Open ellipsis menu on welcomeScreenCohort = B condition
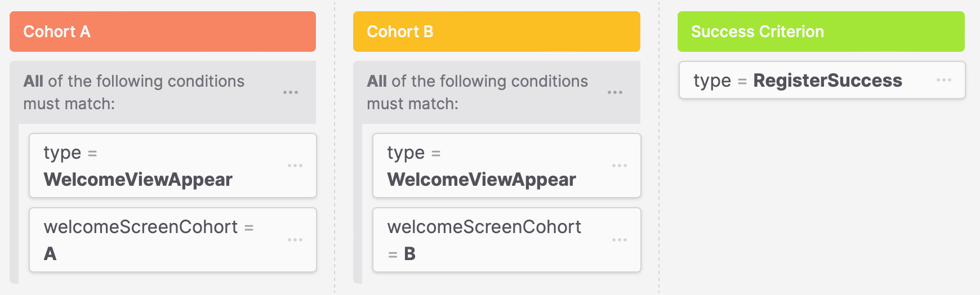The width and height of the screenshot is (980, 295). [x=620, y=240]
